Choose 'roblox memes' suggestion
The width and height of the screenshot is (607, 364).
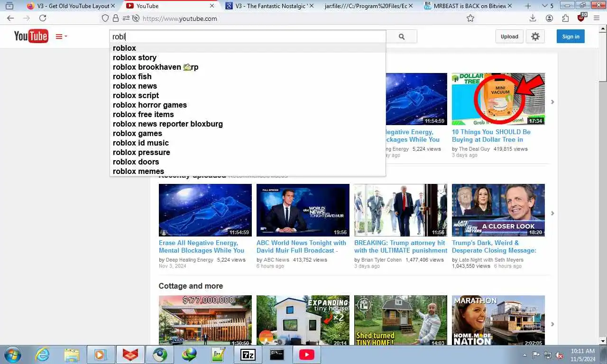point(248,171)
